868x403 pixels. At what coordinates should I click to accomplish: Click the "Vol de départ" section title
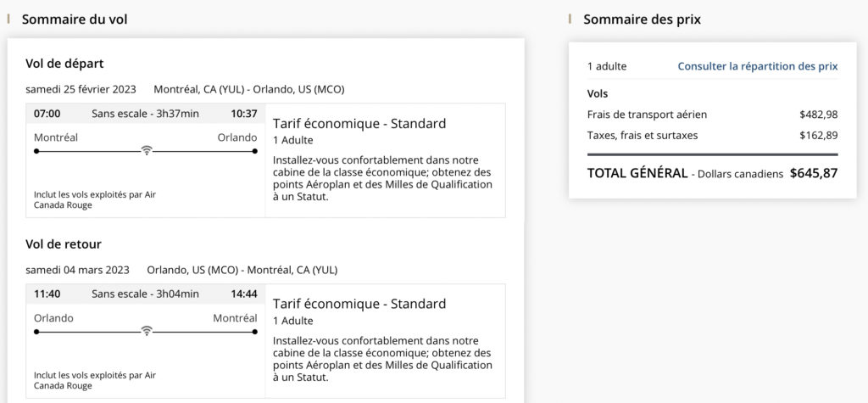tap(64, 64)
